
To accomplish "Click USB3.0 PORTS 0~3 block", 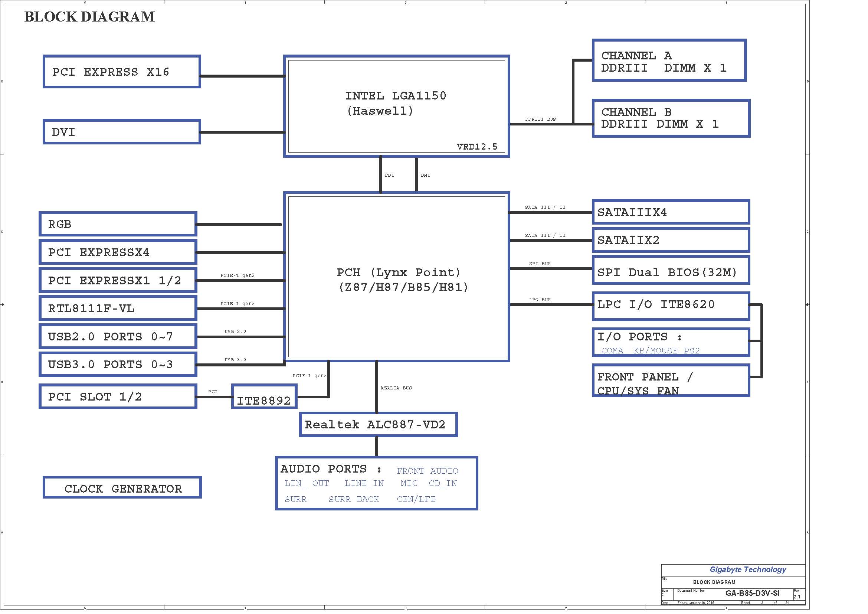I will [118, 365].
